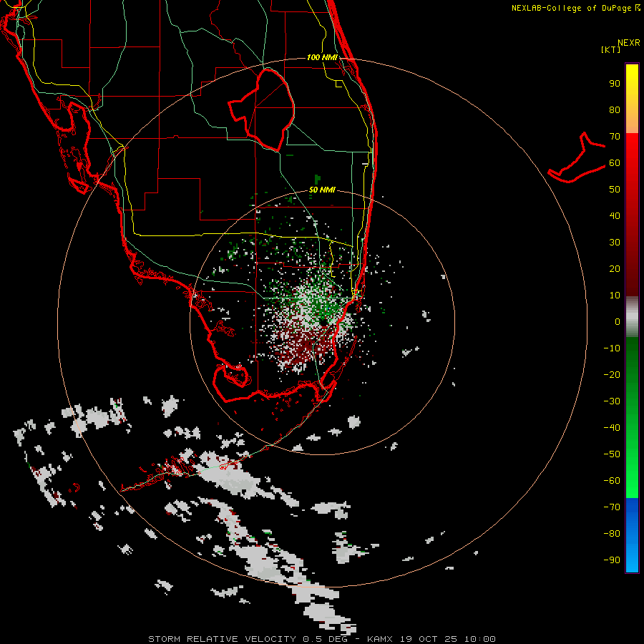The width and height of the screenshot is (644, 644).
Task: Click the -20 value on velocity scale
Action: pos(612,375)
